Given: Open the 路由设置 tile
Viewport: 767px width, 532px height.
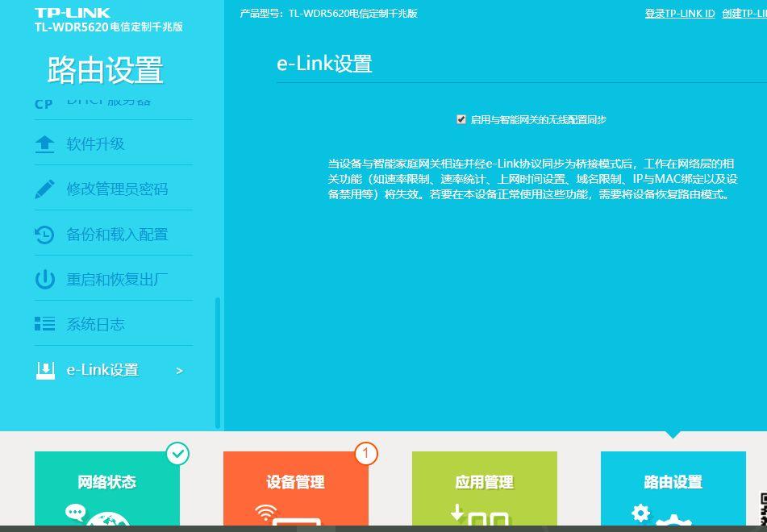Looking at the screenshot, I should point(673,489).
